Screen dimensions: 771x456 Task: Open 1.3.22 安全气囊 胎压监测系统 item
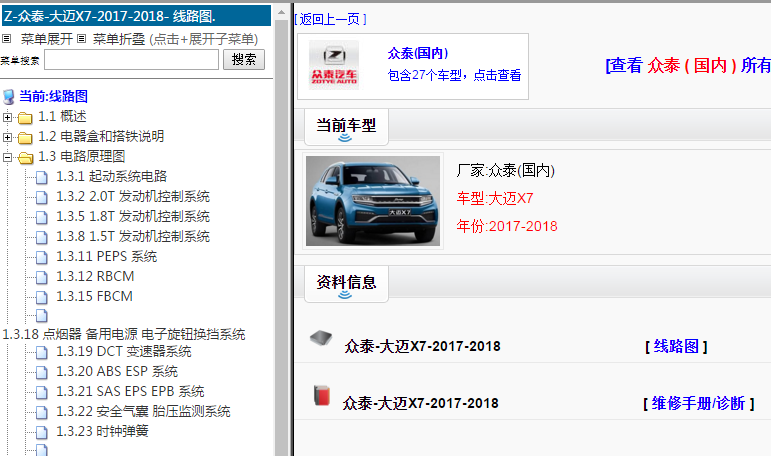pyautogui.click(x=143, y=411)
